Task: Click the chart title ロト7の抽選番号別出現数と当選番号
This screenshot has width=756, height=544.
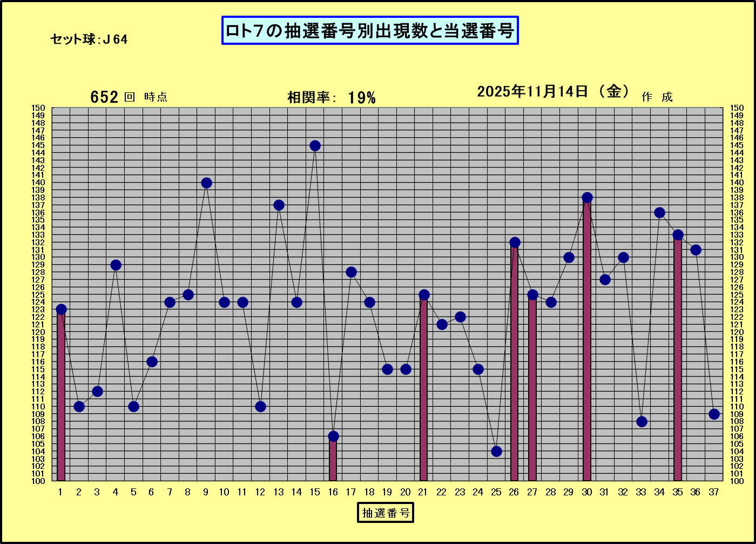Action: click(370, 31)
